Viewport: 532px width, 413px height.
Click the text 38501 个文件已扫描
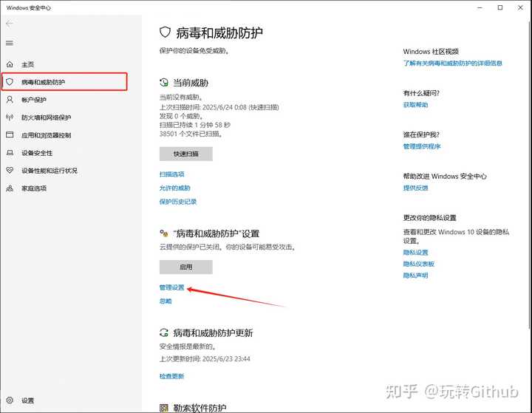tap(191, 134)
